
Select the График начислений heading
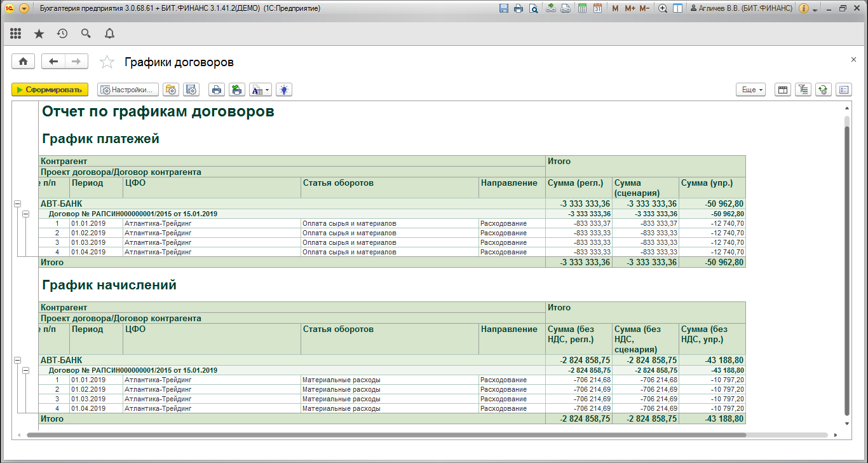pos(109,285)
